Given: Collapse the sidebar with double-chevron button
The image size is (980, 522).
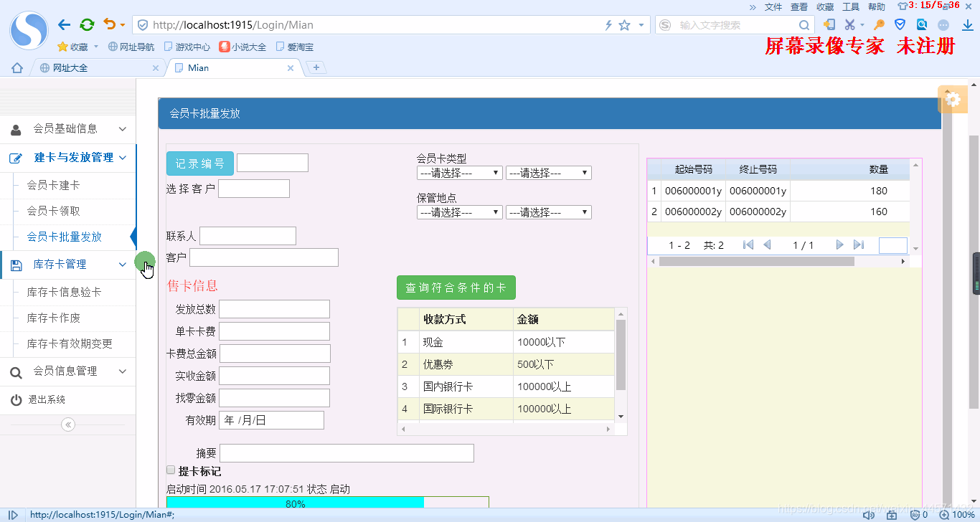Looking at the screenshot, I should [x=68, y=424].
